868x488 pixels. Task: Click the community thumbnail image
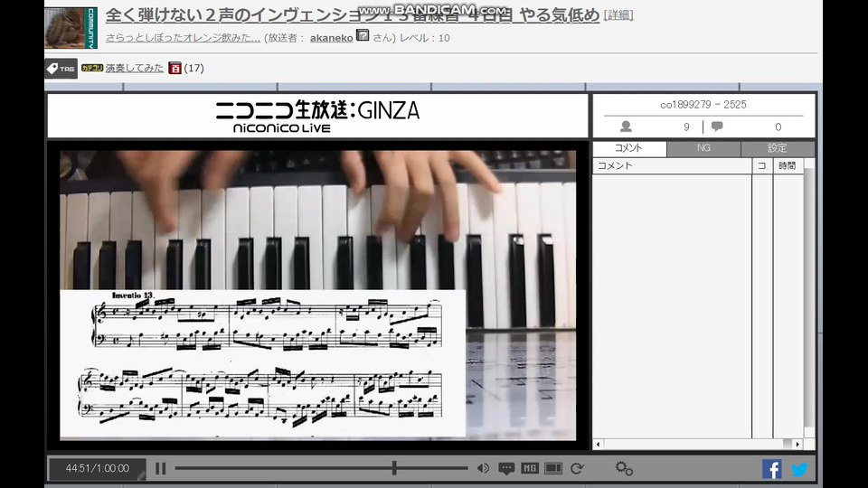coord(71,28)
